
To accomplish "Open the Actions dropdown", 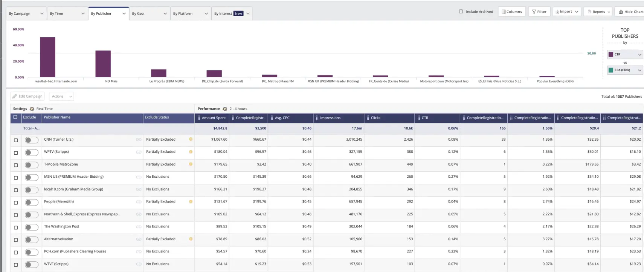I will (61, 96).
